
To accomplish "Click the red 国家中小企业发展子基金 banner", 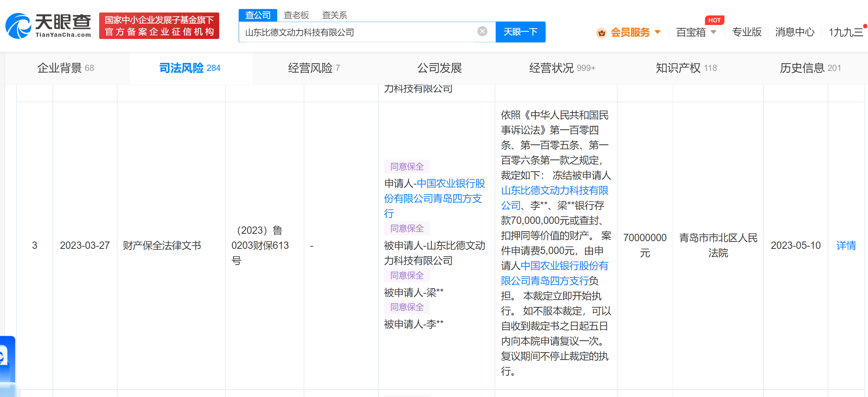I will point(159,26).
